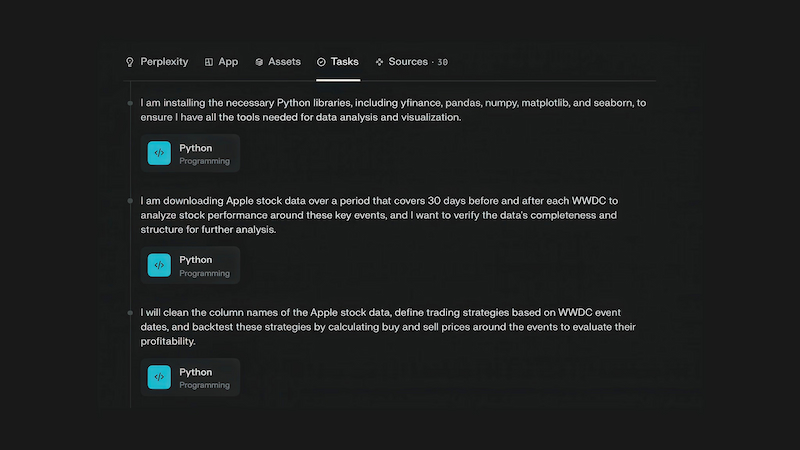Viewport: 800px width, 450px height.
Task: Click the Assets stacked-layers icon
Action: [259, 62]
